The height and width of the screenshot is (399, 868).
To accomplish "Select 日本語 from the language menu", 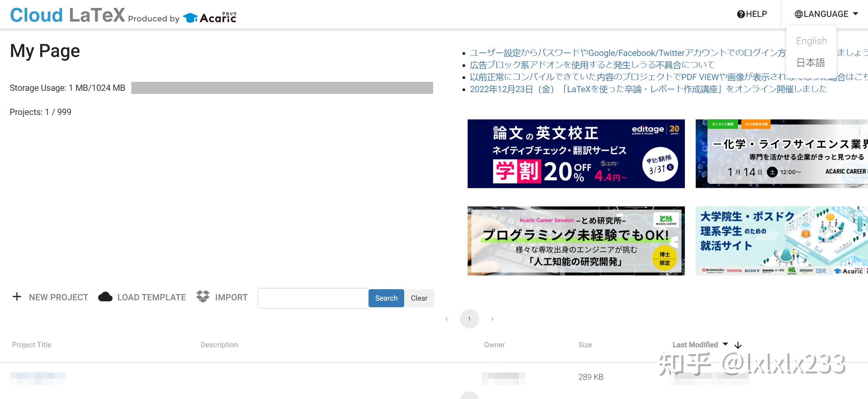I will click(811, 62).
